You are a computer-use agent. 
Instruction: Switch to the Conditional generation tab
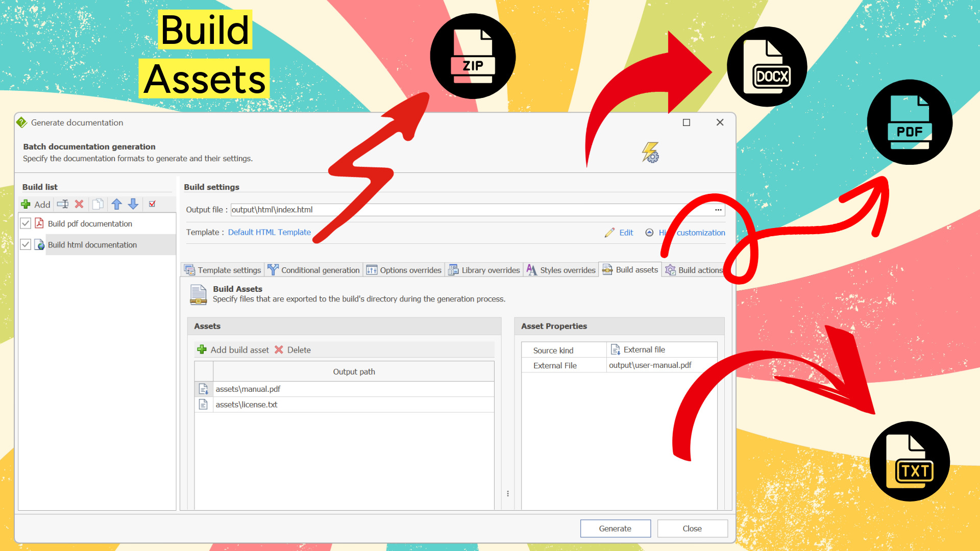pos(314,270)
